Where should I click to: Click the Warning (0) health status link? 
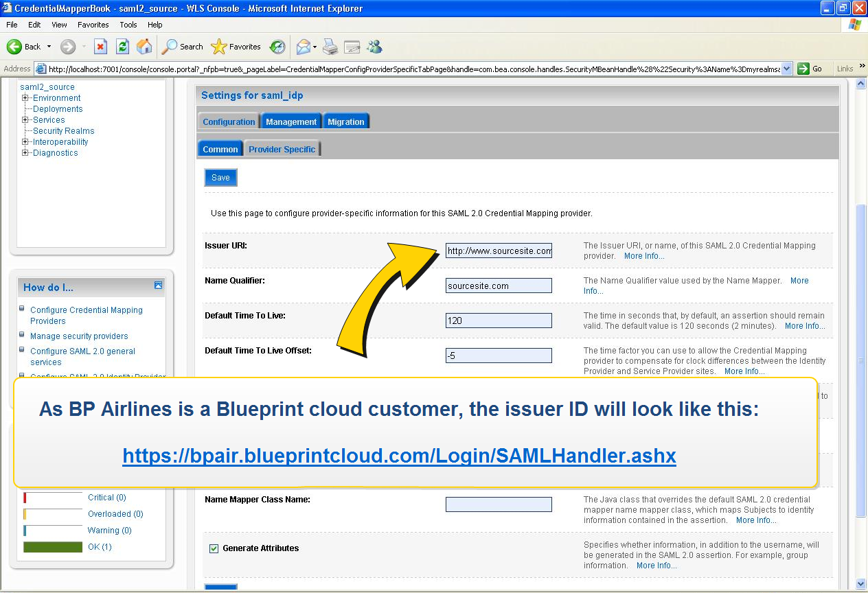(110, 531)
